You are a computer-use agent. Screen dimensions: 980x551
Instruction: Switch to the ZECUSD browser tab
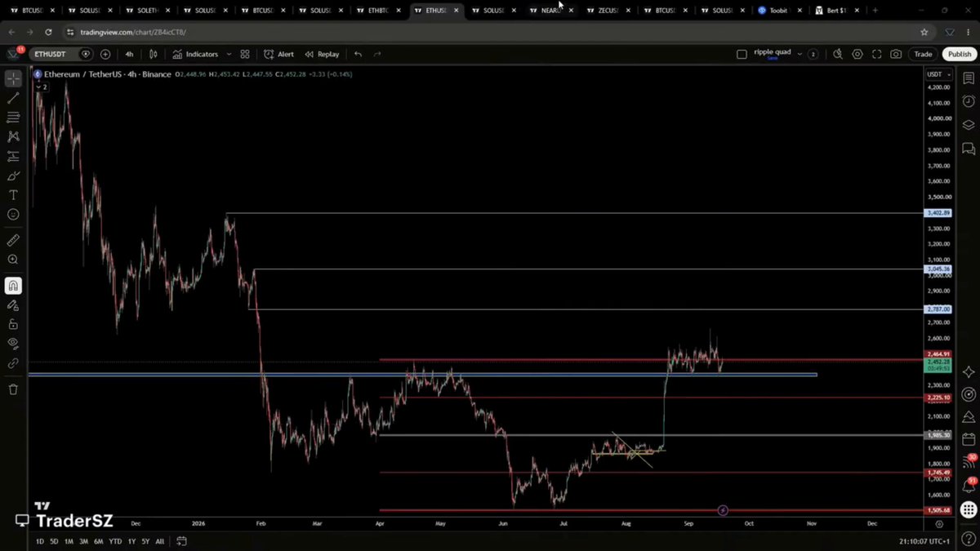[607, 11]
